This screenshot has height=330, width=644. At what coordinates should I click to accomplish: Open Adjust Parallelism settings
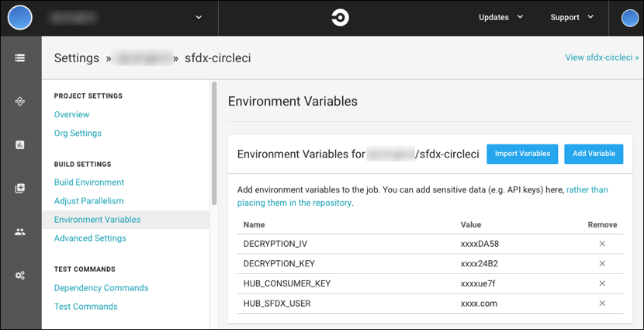[88, 201]
